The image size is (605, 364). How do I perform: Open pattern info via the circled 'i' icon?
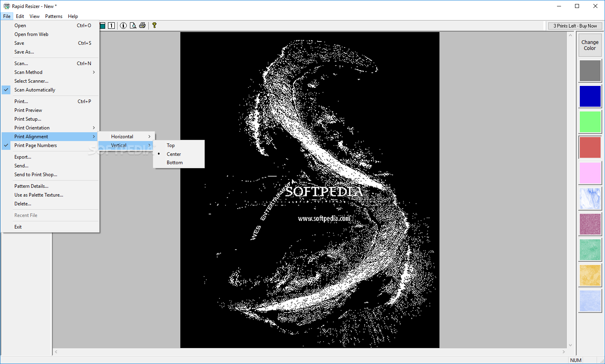123,26
